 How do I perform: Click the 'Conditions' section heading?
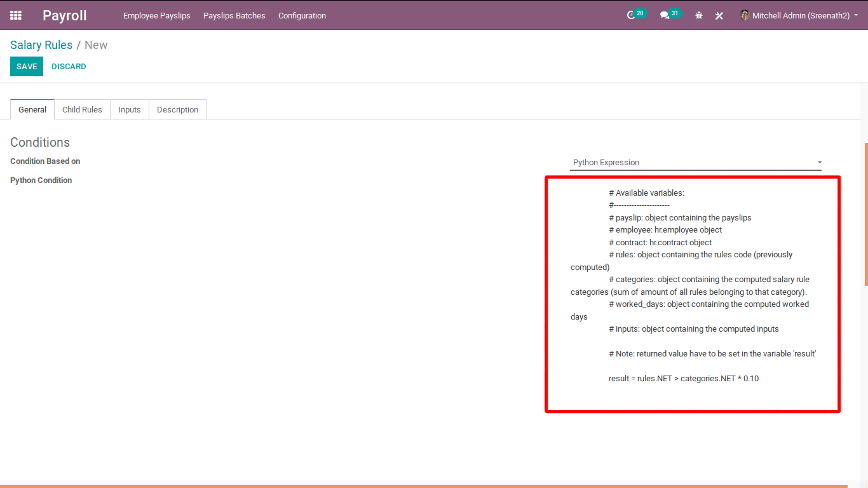40,142
